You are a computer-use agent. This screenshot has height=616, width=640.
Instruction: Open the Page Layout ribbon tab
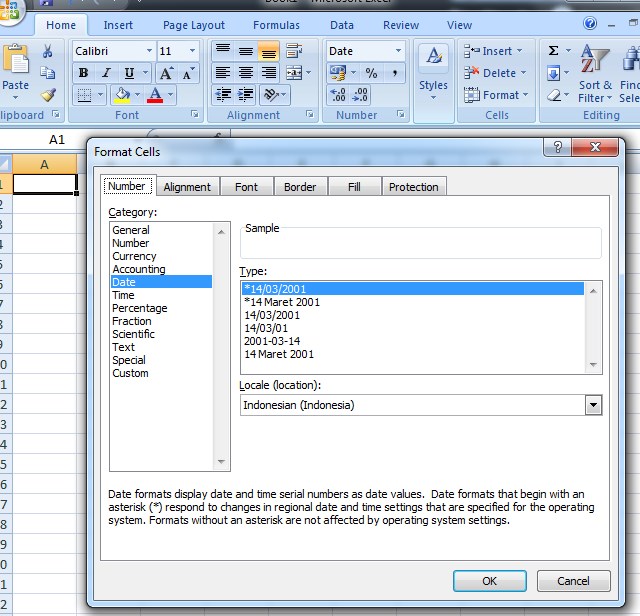click(195, 25)
